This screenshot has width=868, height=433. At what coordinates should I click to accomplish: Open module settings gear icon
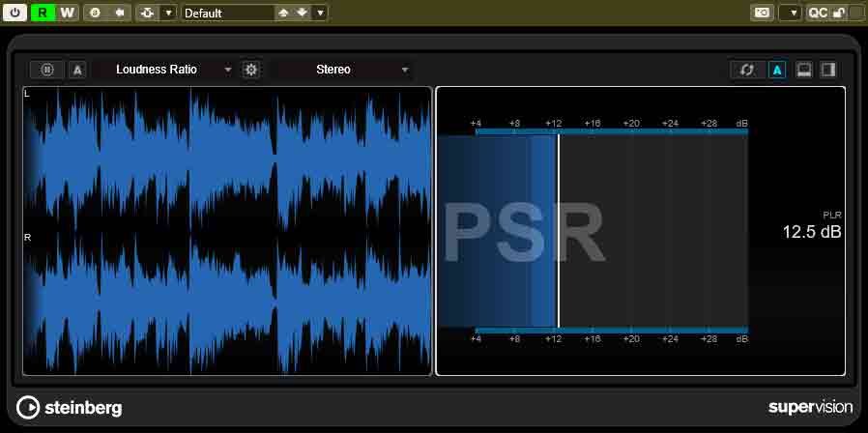(251, 70)
